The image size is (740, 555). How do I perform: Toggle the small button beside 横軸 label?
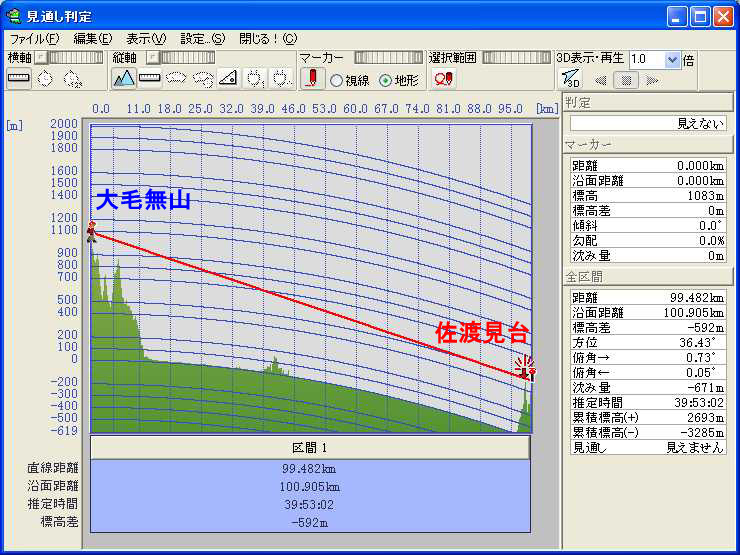[42, 58]
